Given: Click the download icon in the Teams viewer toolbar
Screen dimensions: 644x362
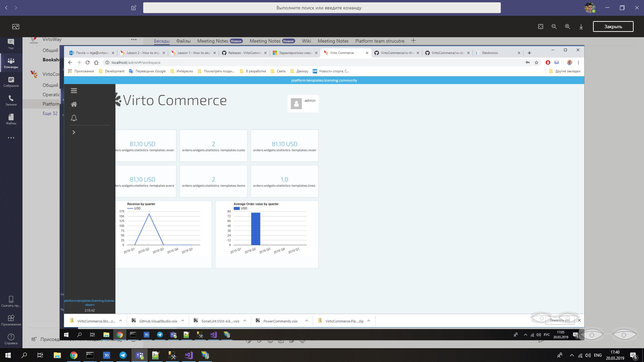Looking at the screenshot, I should coord(581,26).
